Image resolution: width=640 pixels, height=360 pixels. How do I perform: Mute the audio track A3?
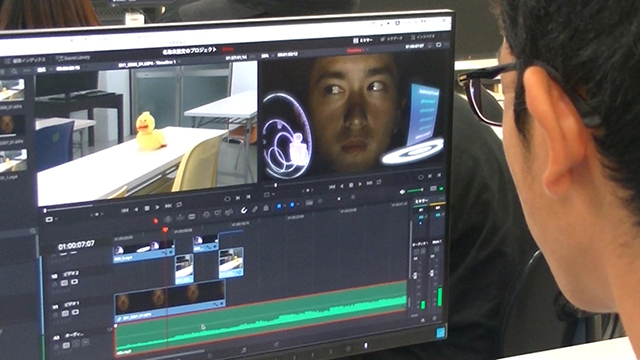pos(85,343)
